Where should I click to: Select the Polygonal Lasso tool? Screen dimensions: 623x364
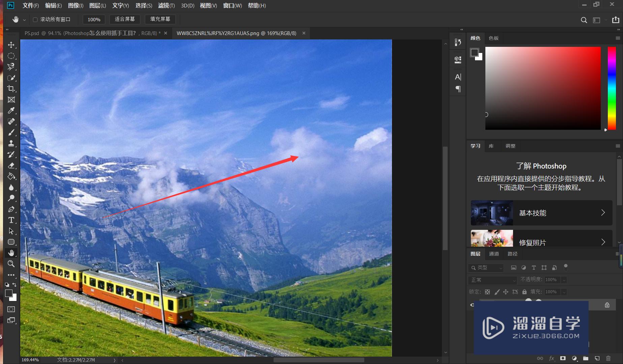(x=11, y=67)
